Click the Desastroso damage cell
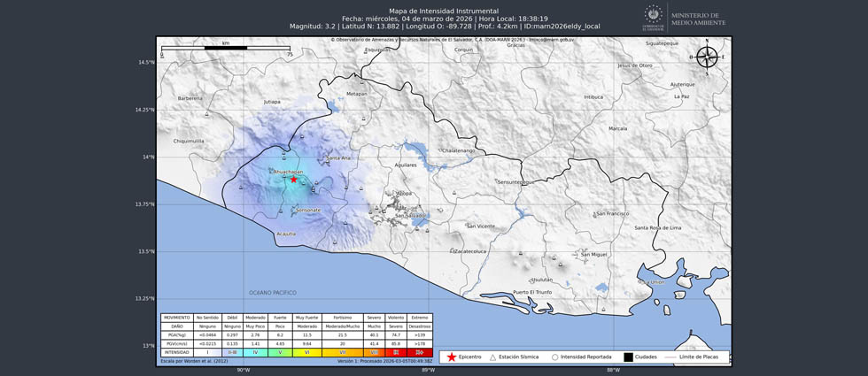 pyautogui.click(x=420, y=326)
